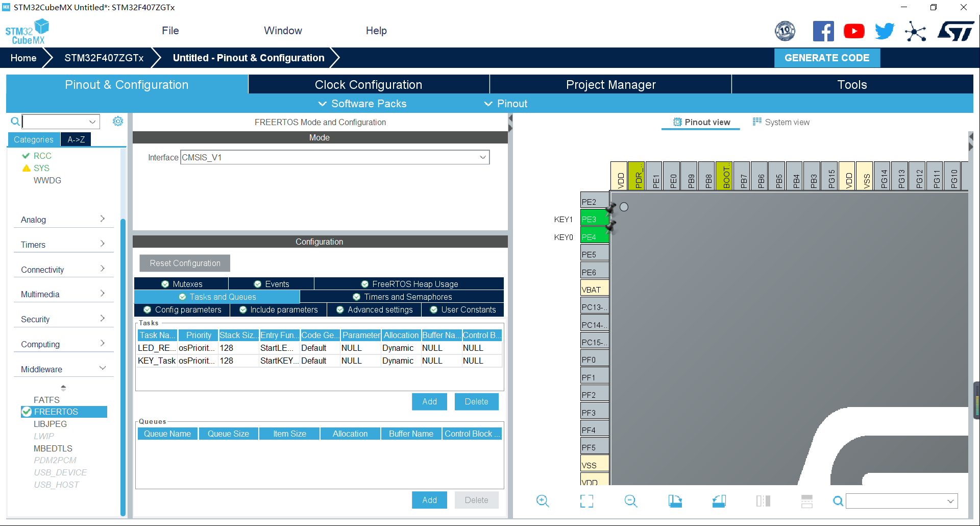Switch to System view
This screenshot has width=980, height=526.
[x=781, y=122]
